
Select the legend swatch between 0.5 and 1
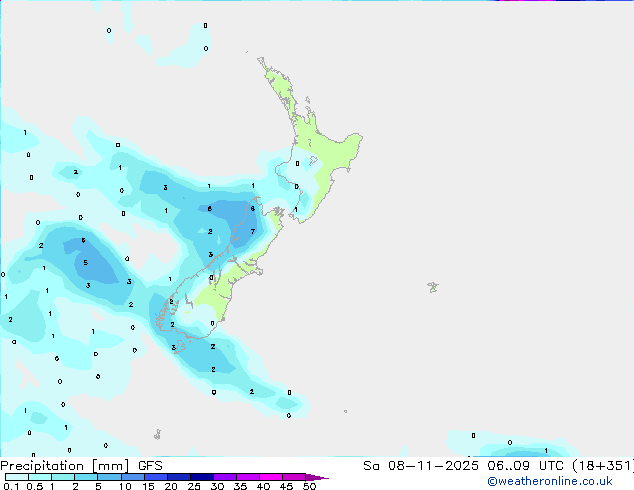(40, 477)
